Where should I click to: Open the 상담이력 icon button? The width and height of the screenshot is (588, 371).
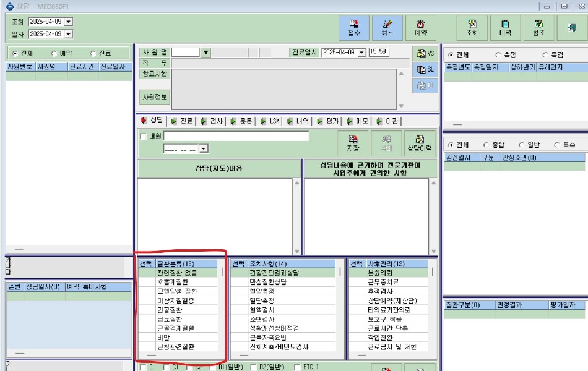click(x=420, y=143)
